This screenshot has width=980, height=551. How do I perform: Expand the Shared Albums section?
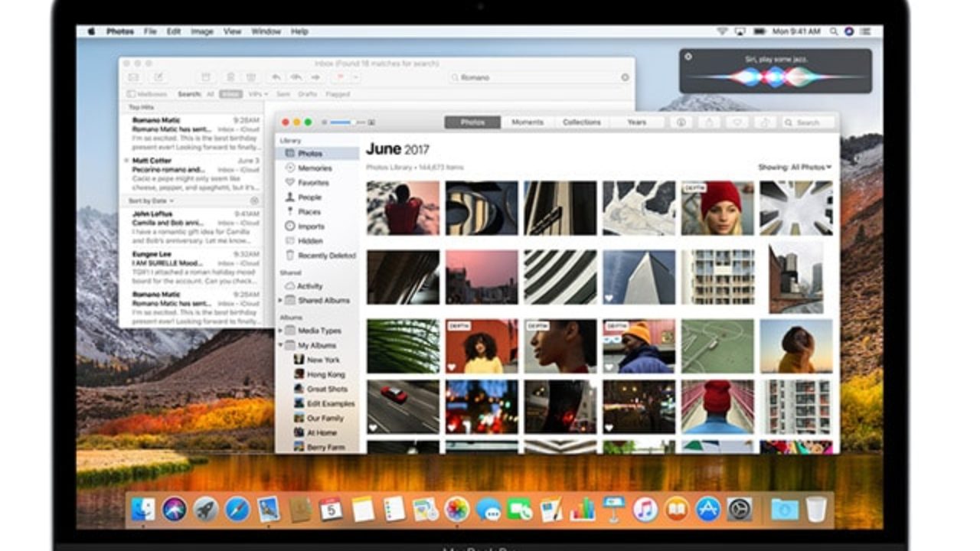point(280,301)
